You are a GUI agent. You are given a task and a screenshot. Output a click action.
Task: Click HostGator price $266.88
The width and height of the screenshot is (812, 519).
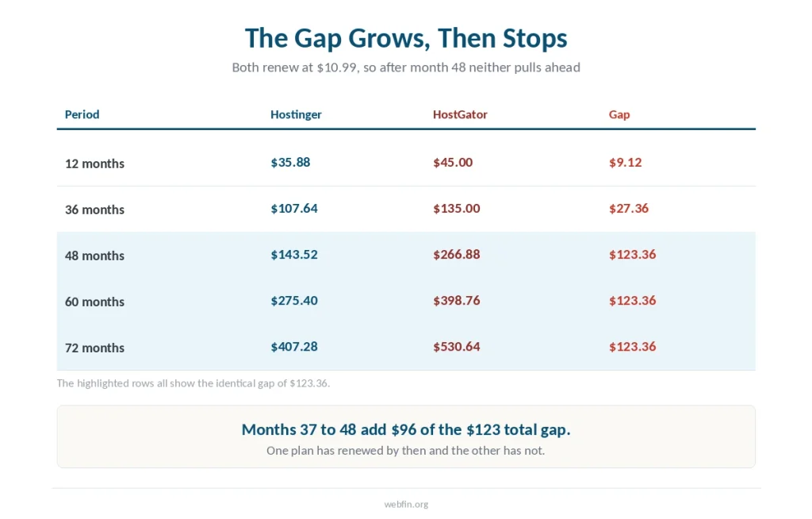456,255
